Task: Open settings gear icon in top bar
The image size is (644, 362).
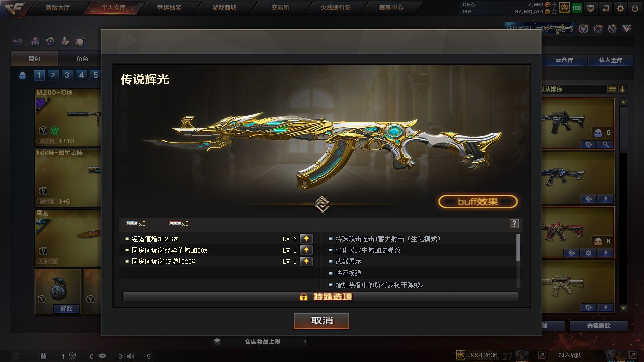Action: click(620, 8)
